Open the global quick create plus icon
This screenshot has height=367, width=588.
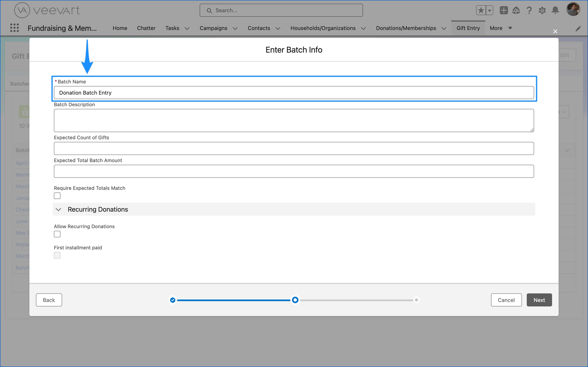pyautogui.click(x=503, y=10)
